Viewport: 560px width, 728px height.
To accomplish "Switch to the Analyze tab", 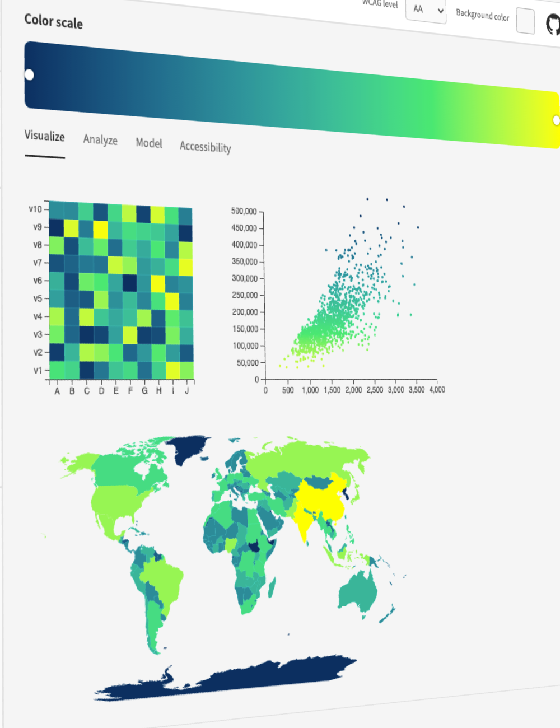I will pyautogui.click(x=100, y=139).
